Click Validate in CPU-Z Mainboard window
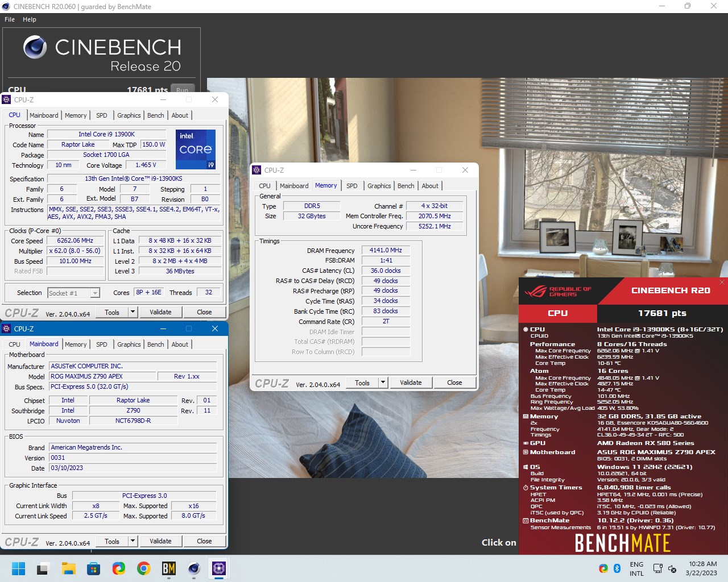 pyautogui.click(x=160, y=541)
